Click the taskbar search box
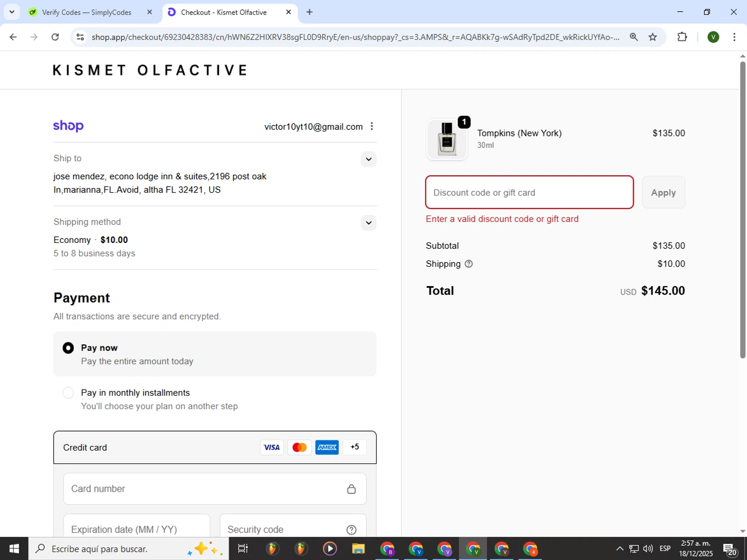The image size is (747, 560). 128,549
